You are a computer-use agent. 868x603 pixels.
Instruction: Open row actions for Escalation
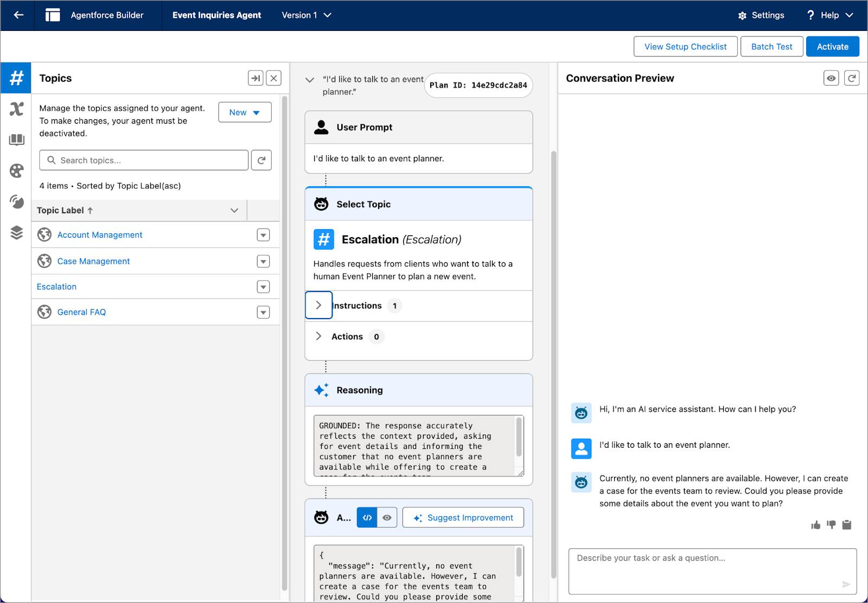point(263,287)
